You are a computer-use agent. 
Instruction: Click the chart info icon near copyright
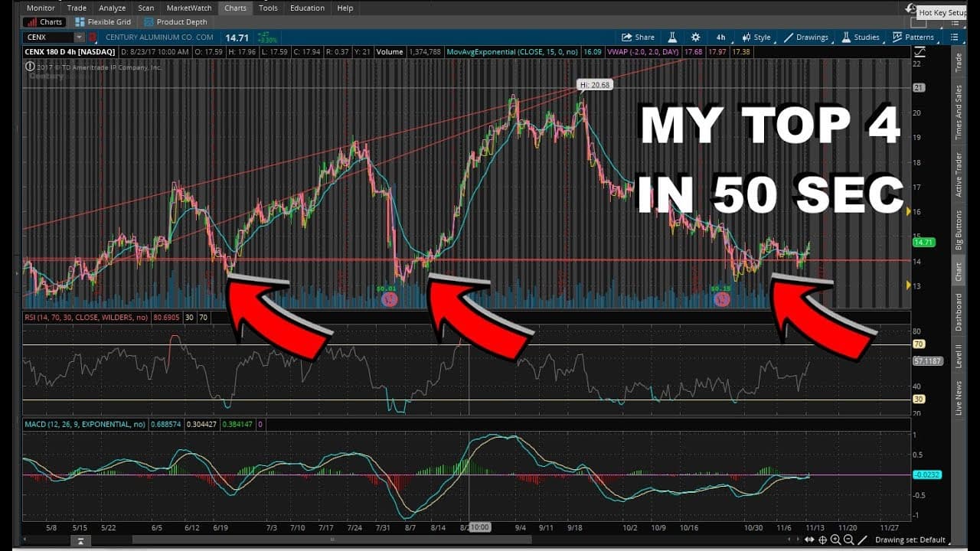pos(30,67)
